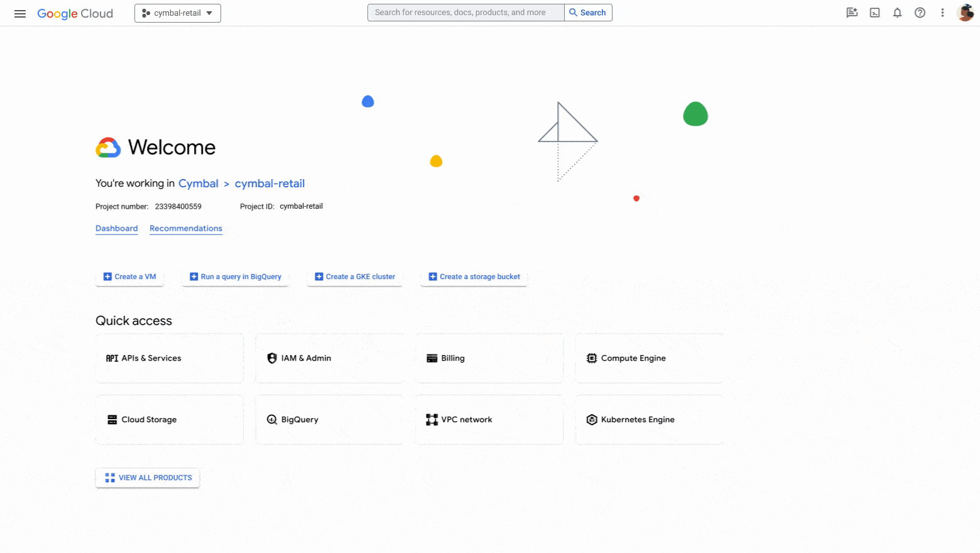Open the APIs & Services card
980x553 pixels.
(170, 358)
